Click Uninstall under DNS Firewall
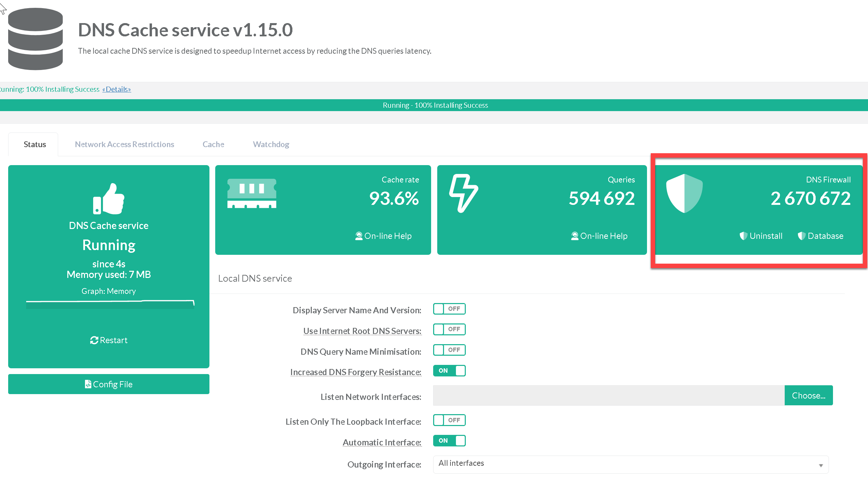Screen dimensions: 868x477 (761, 236)
